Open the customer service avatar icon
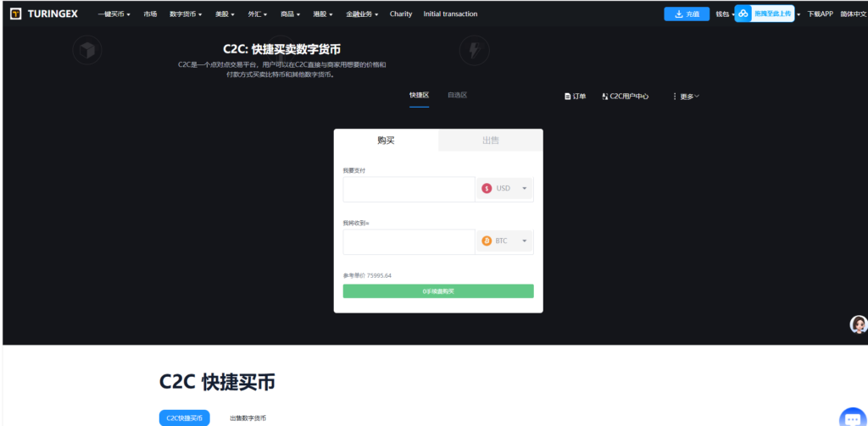 click(x=859, y=324)
